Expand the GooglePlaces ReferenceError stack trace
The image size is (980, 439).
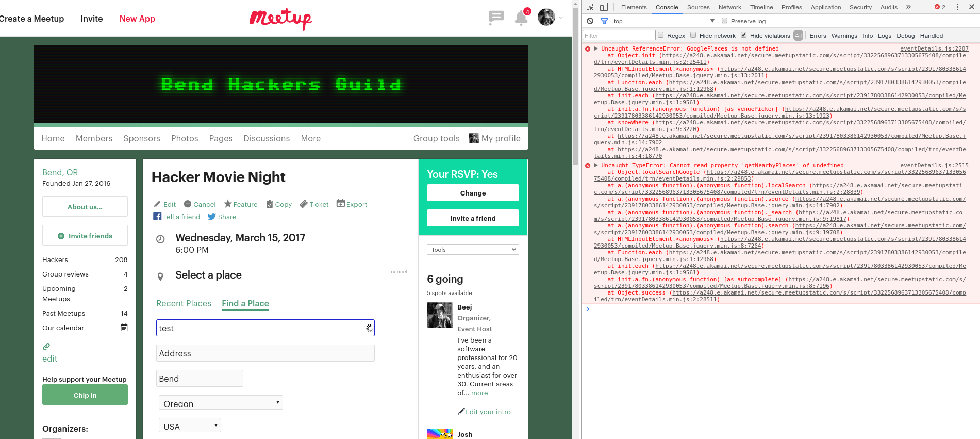point(596,48)
